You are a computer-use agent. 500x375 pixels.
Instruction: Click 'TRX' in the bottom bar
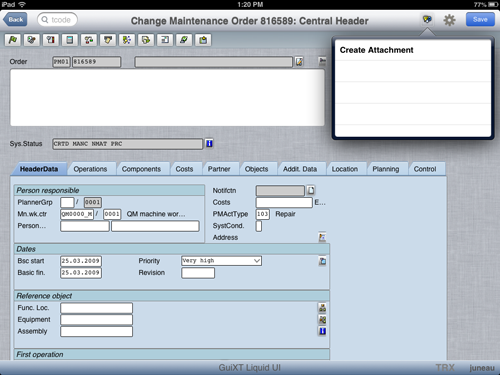point(445,368)
